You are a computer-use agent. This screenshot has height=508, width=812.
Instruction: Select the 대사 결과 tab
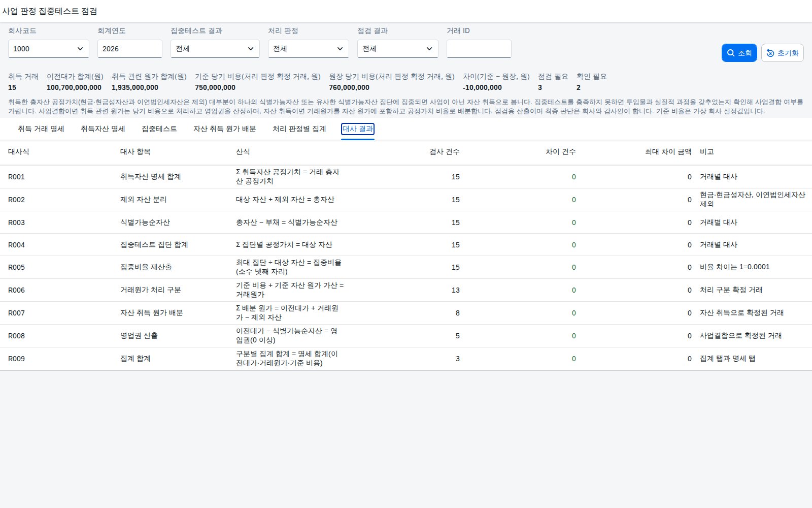(x=358, y=129)
